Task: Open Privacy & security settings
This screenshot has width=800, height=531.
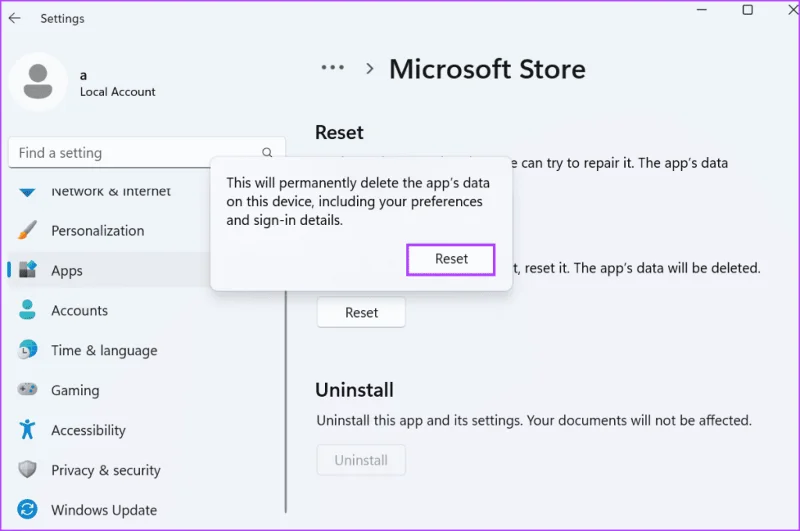Action: click(x=146, y=470)
